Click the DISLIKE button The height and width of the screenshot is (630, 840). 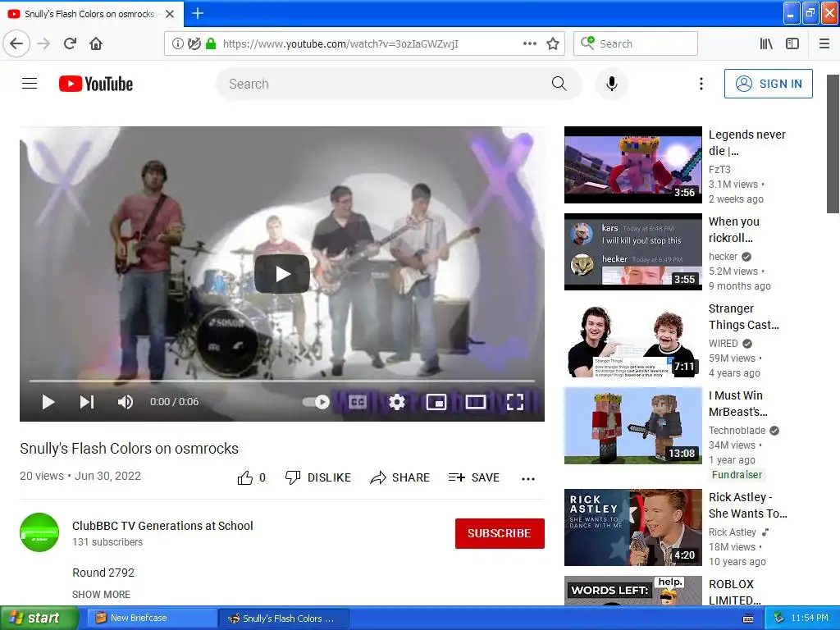318,477
